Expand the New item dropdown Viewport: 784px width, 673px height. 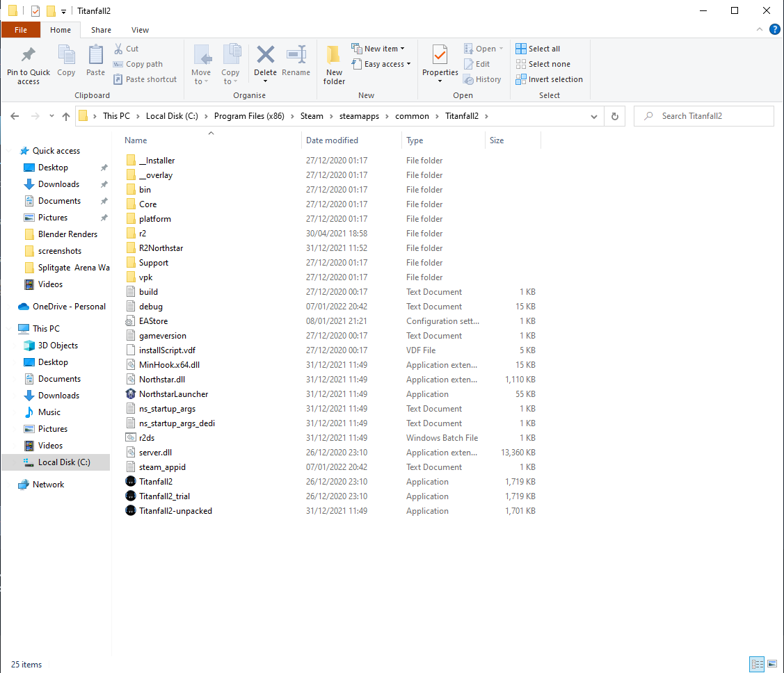pyautogui.click(x=402, y=49)
